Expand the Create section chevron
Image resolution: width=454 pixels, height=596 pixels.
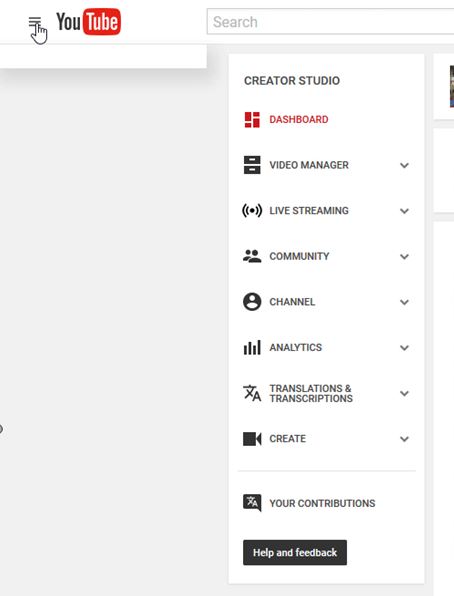[x=404, y=439]
